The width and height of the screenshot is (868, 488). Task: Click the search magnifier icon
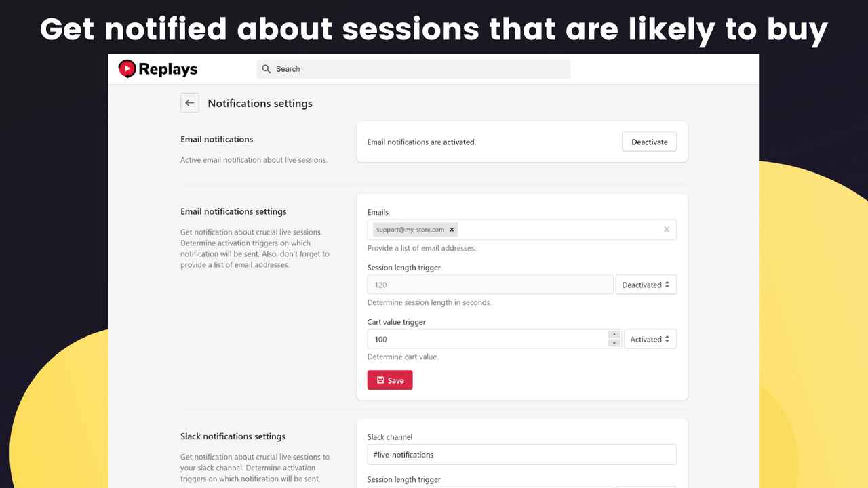(x=267, y=69)
